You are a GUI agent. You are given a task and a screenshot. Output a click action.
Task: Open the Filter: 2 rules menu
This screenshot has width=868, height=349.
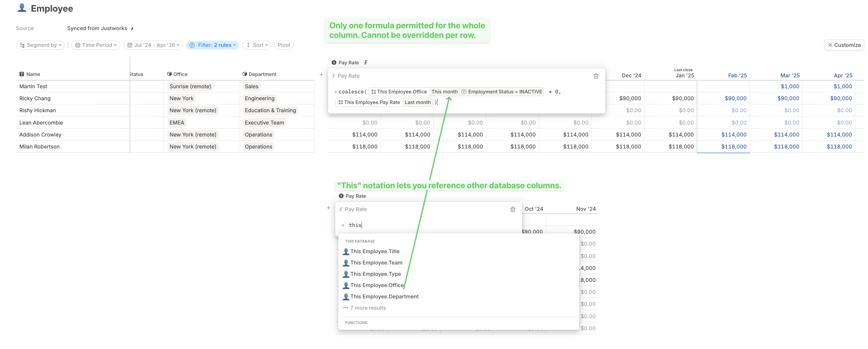[212, 45]
